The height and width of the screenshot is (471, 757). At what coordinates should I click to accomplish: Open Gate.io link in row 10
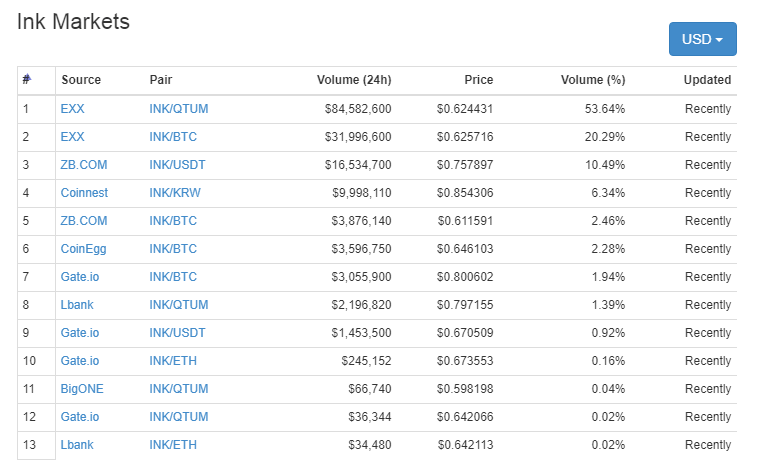80,360
